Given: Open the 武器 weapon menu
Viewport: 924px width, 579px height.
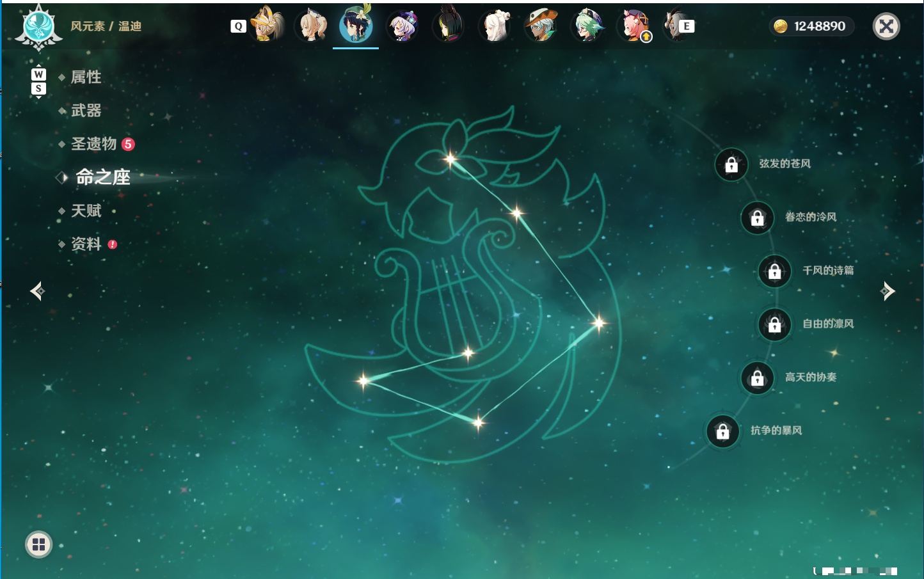Looking at the screenshot, I should point(86,111).
